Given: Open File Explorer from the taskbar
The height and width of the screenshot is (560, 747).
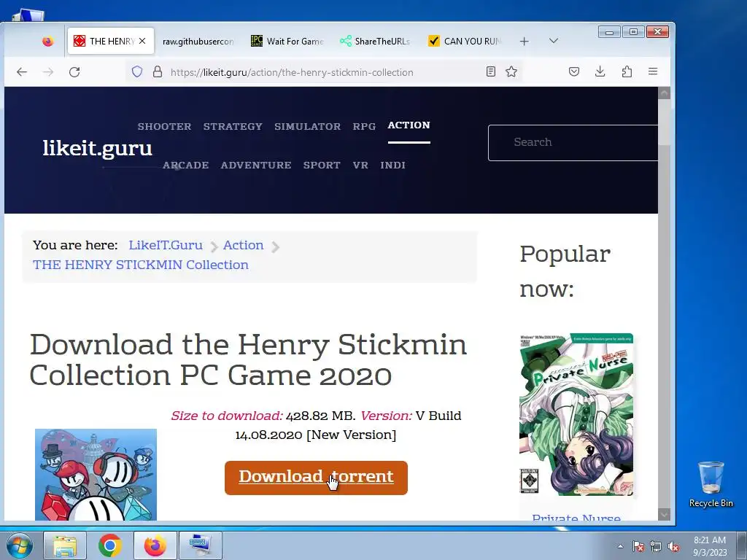Looking at the screenshot, I should (x=65, y=545).
